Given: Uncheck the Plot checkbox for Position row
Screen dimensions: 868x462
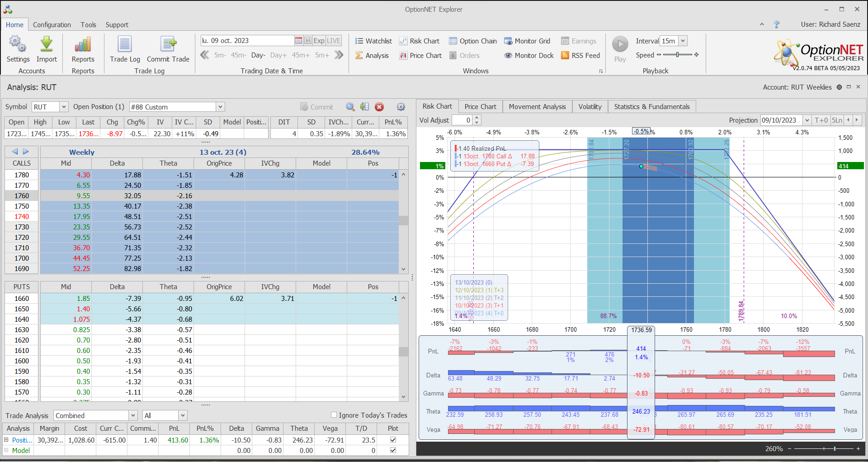Looking at the screenshot, I should pos(393,440).
